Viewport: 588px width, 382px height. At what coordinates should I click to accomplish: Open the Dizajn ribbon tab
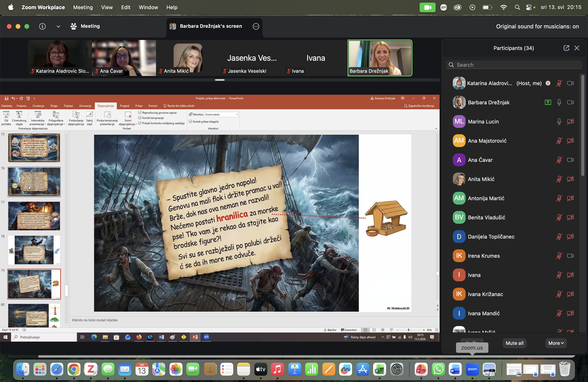(54, 106)
